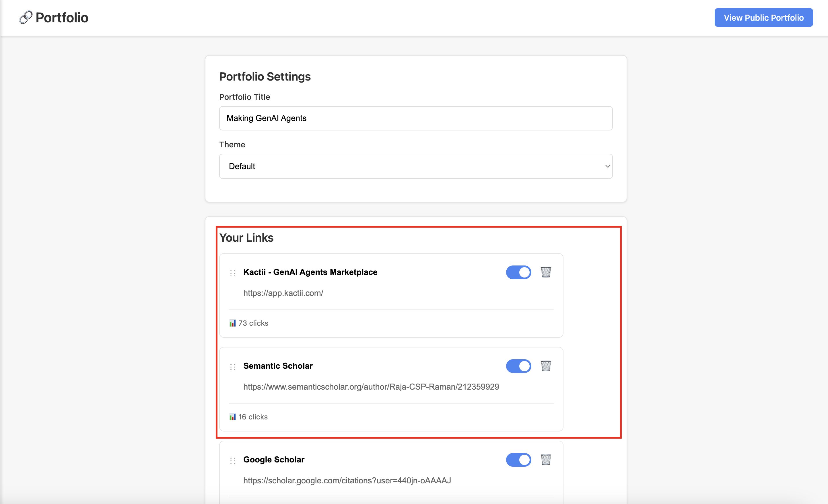
Task: Delete the Semantic Scholar link
Action: pos(546,366)
